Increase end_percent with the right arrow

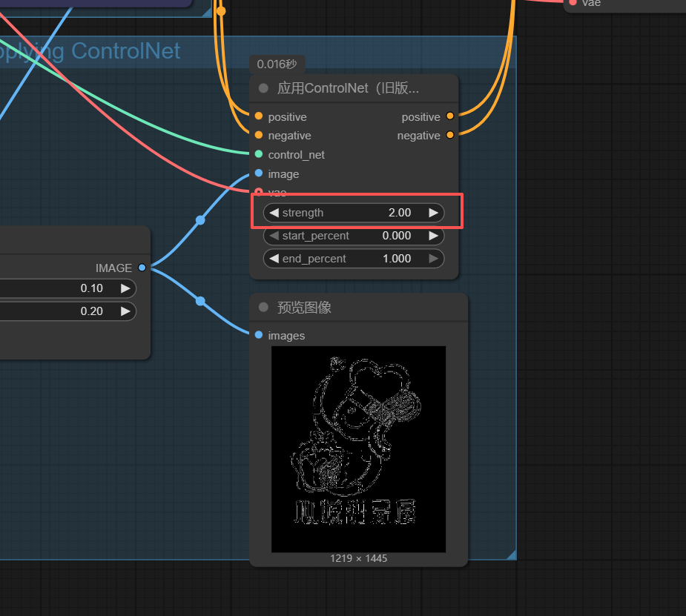433,259
